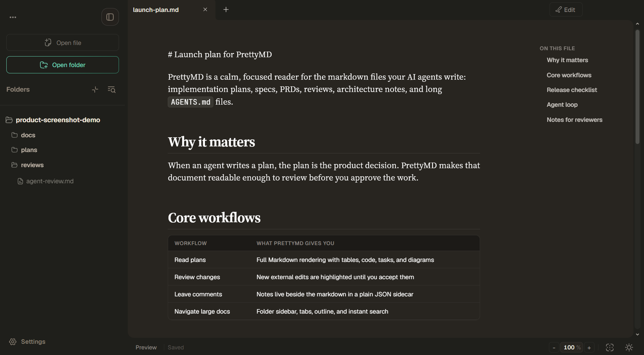Expand the docs folder
The width and height of the screenshot is (644, 355).
tap(24, 135)
